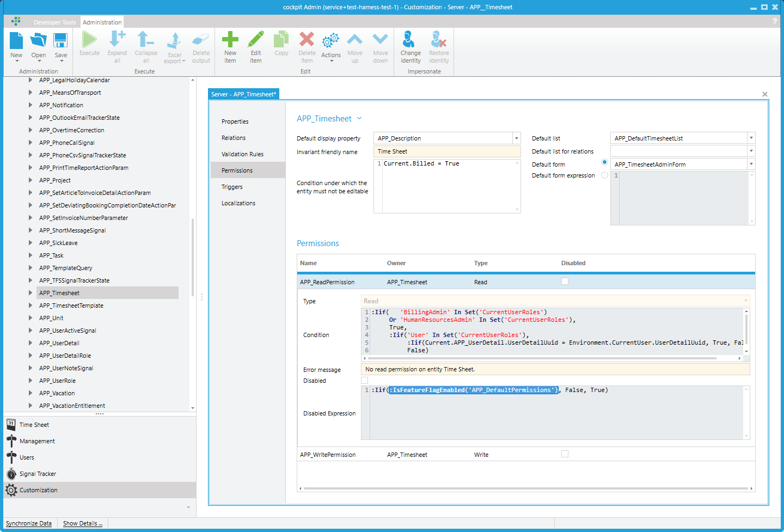Open Default display property dropdown
784x532 pixels.
517,138
